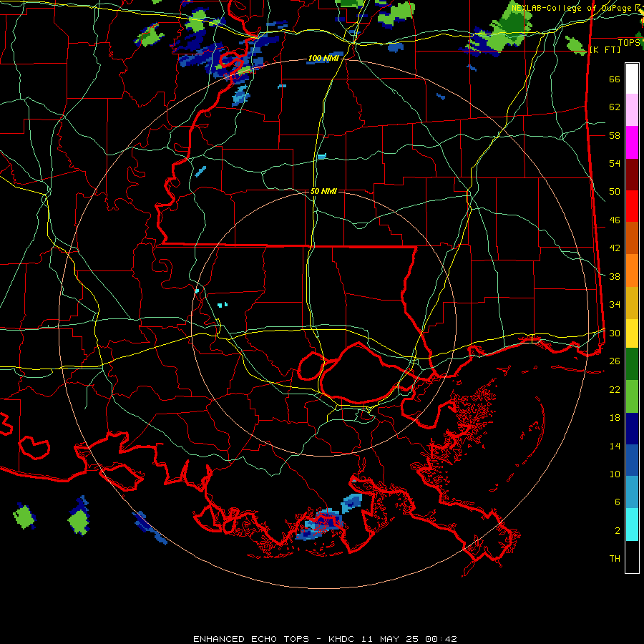The height and width of the screenshot is (644, 644).
Task: Click the bright red legend swatch
Action: point(632,207)
